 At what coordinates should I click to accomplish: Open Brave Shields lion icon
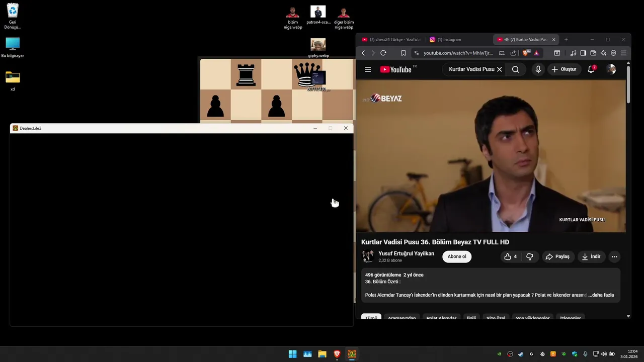[526, 53]
